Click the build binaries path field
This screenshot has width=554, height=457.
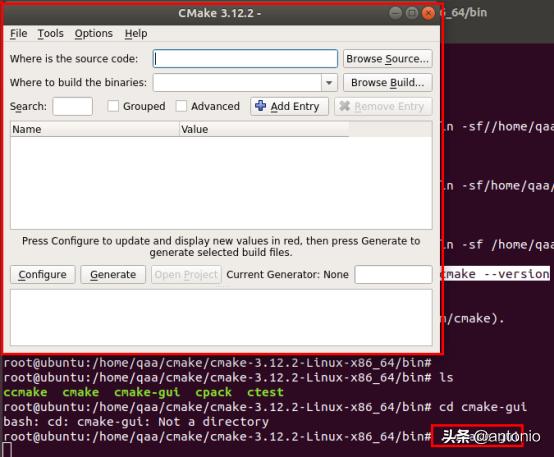(237, 83)
